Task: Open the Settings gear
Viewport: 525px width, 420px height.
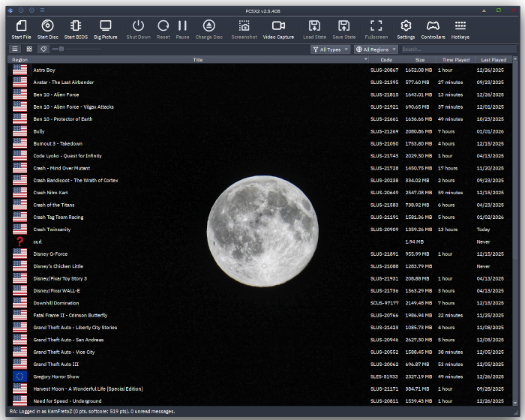Action: 406,29
